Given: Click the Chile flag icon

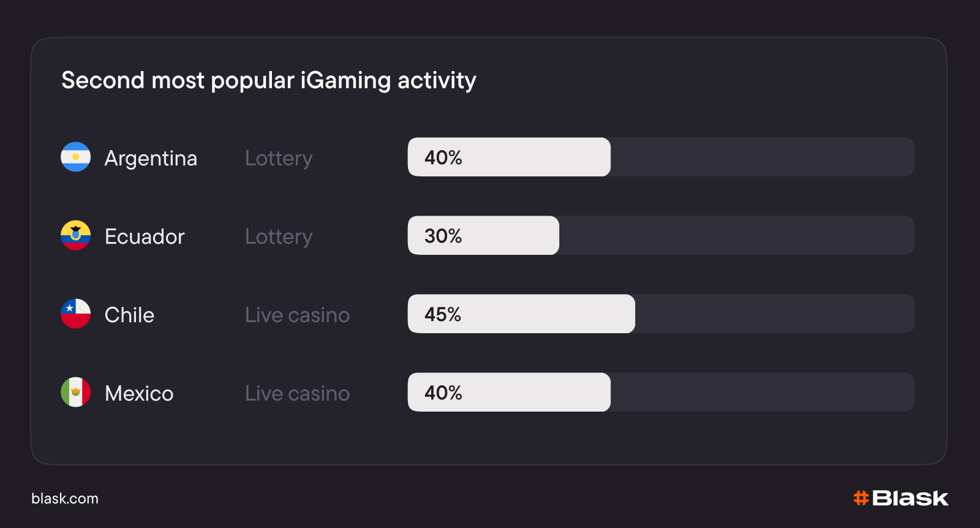Looking at the screenshot, I should (75, 314).
